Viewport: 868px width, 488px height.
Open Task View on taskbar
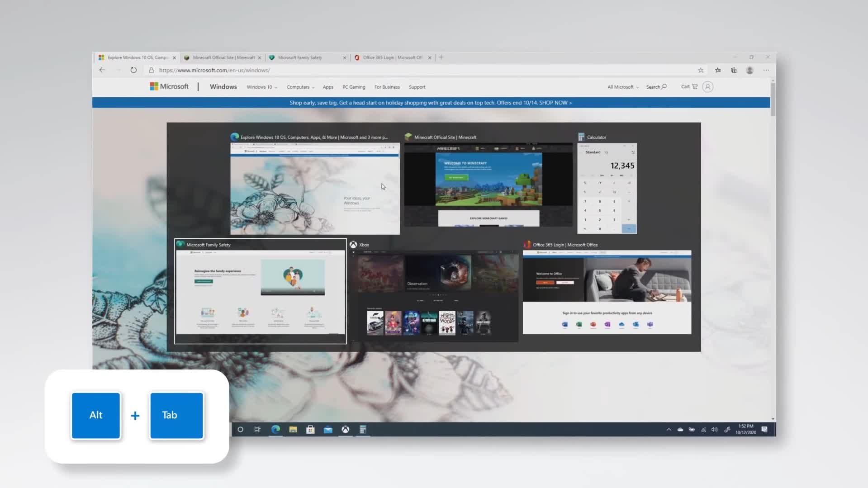pos(257,429)
